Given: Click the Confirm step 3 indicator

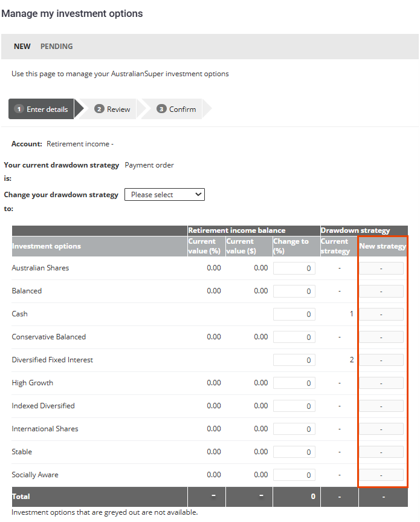Looking at the screenshot, I should (x=176, y=109).
